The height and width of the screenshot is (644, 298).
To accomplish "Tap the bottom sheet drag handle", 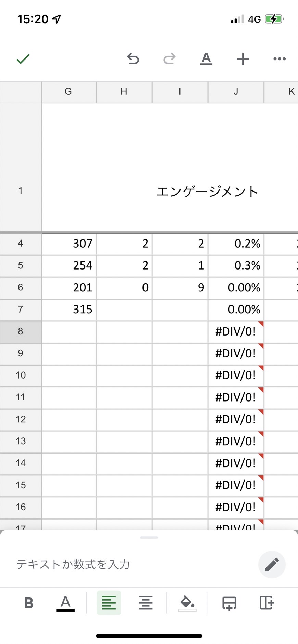I will [149, 538].
